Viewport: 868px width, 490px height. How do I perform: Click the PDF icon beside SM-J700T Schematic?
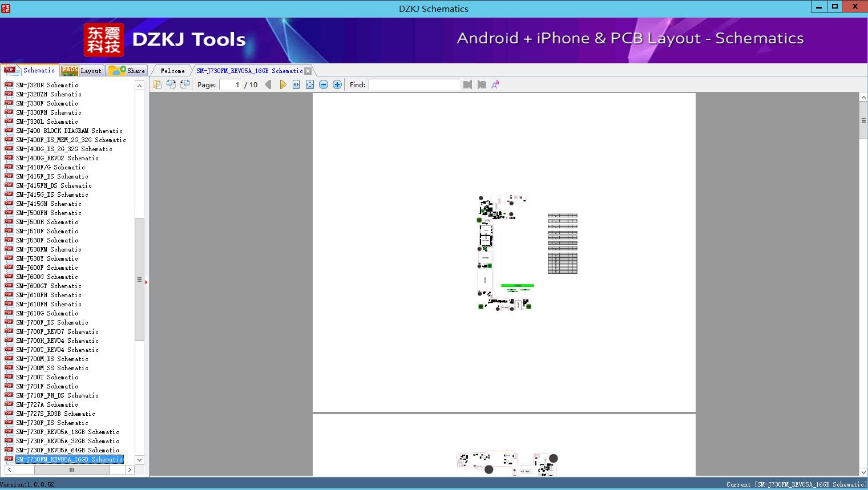click(9, 376)
